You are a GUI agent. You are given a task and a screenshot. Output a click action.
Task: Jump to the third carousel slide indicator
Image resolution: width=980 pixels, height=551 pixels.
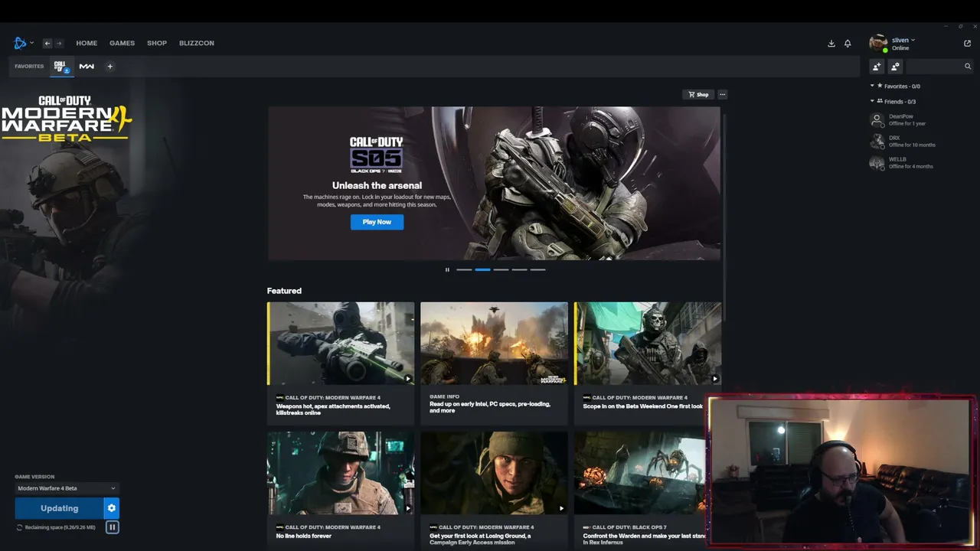tap(501, 269)
